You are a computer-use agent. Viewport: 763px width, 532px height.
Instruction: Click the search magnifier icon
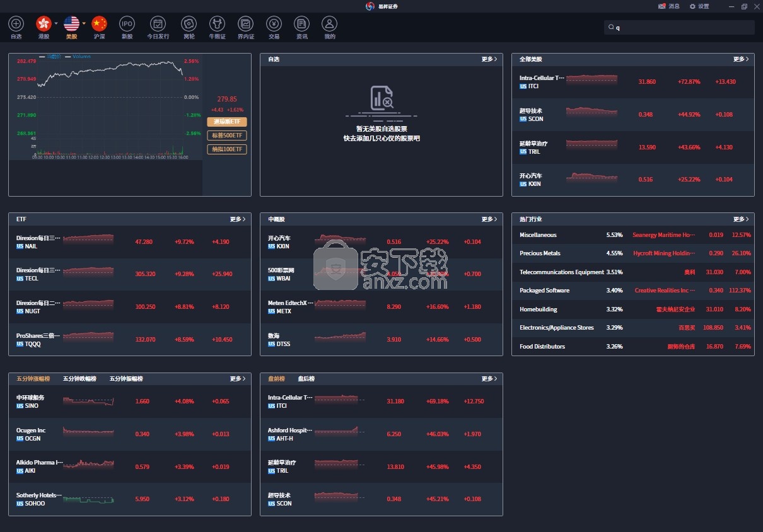point(610,28)
